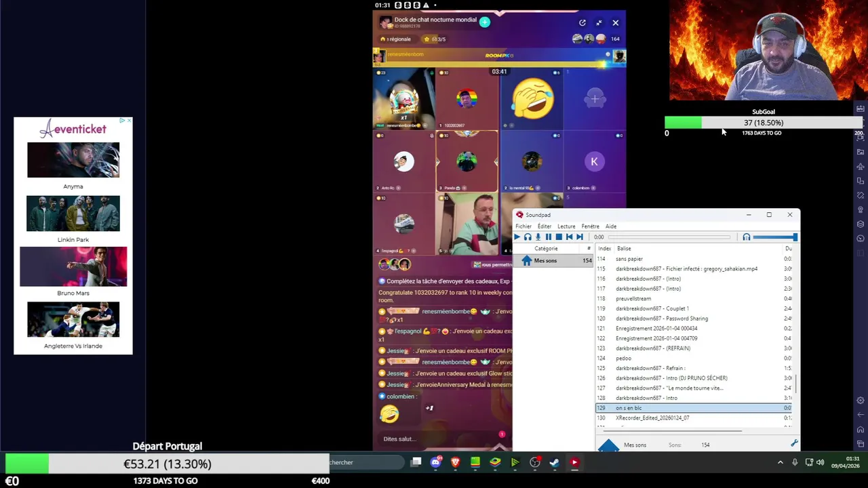Click the Soundpad vertical list scrollbar
This screenshot has height=488, width=868.
point(796,383)
